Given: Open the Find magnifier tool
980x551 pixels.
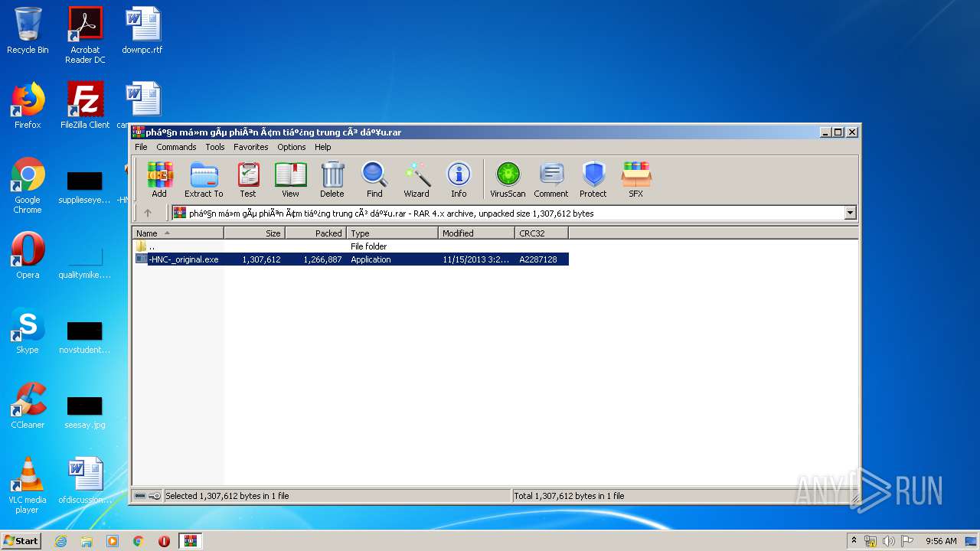Looking at the screenshot, I should [374, 180].
